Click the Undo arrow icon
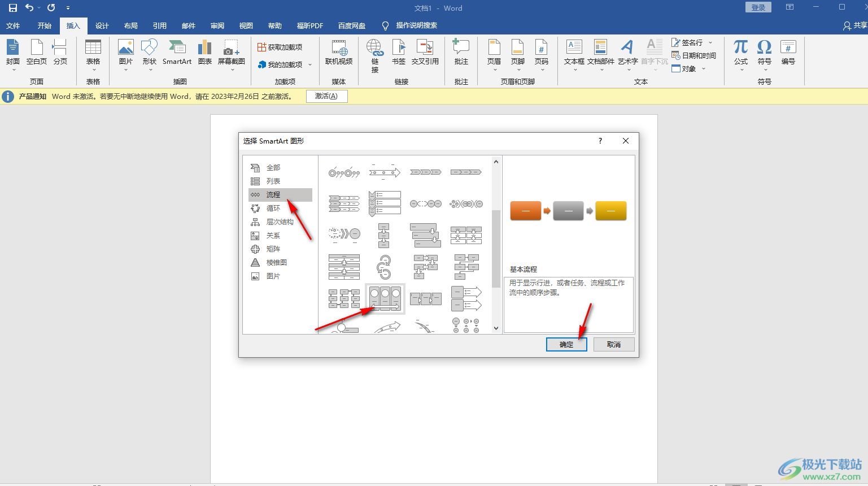 point(29,8)
